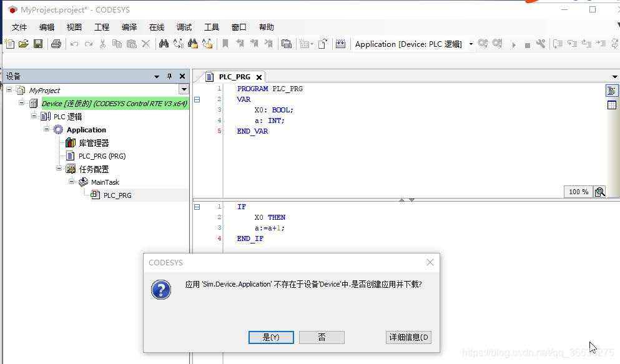The image size is (620, 364).
Task: Collapse the MyProject tree node
Action: 9,90
